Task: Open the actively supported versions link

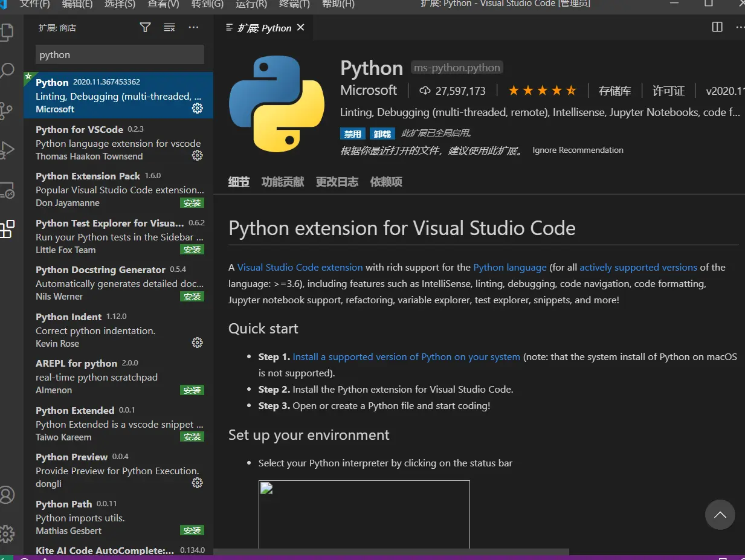Action: pos(638,267)
